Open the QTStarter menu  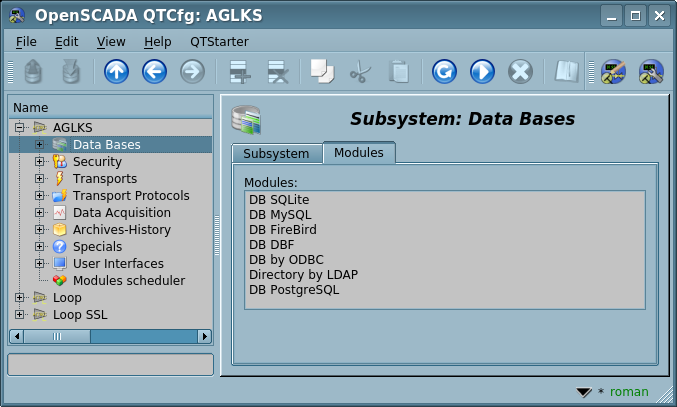[x=219, y=42]
